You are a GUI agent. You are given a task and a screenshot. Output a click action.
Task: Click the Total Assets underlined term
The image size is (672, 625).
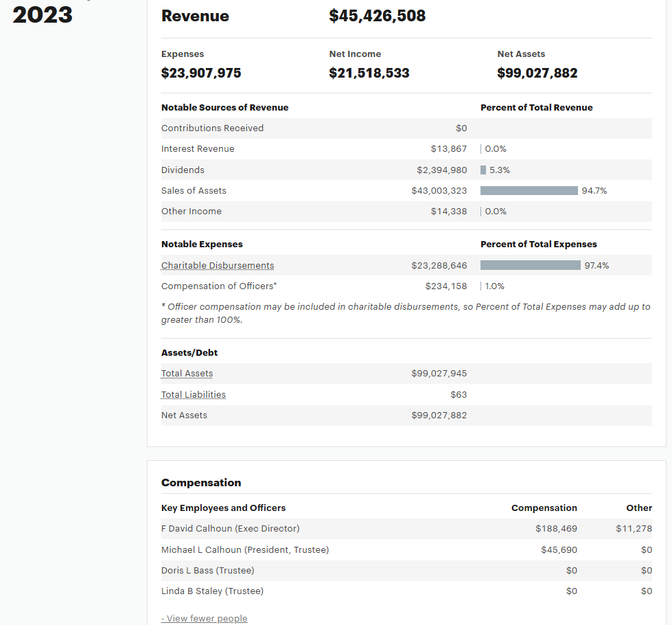187,373
